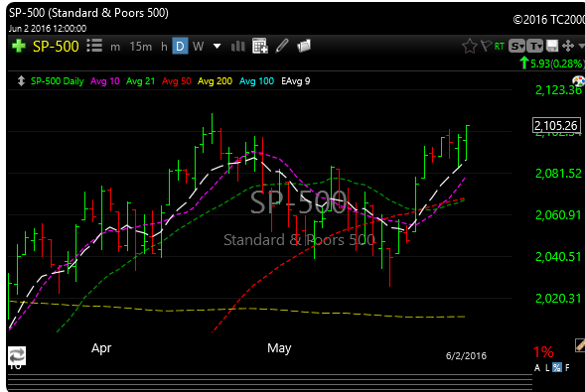Select the Weekly (W) timeframe
This screenshot has height=392, width=585.
point(198,47)
